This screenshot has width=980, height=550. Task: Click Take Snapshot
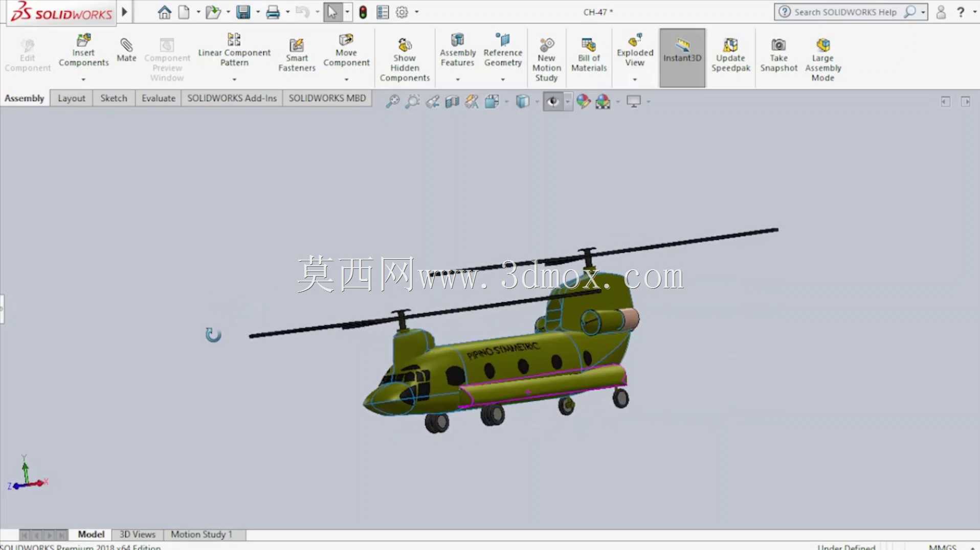click(778, 55)
